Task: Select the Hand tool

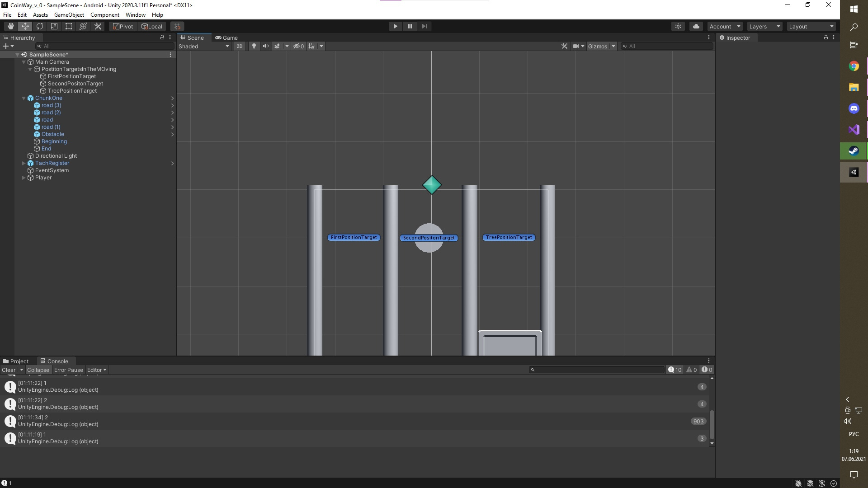Action: pyautogui.click(x=11, y=26)
